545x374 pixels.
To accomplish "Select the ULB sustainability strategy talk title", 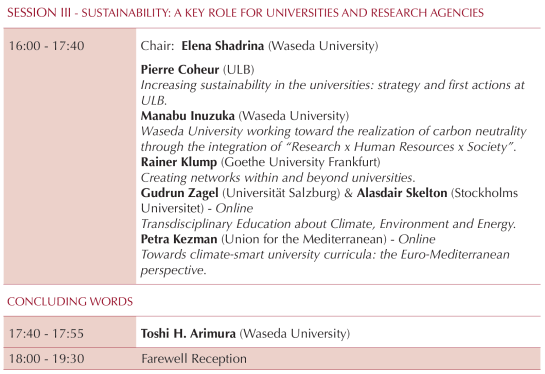I will tap(332, 92).
